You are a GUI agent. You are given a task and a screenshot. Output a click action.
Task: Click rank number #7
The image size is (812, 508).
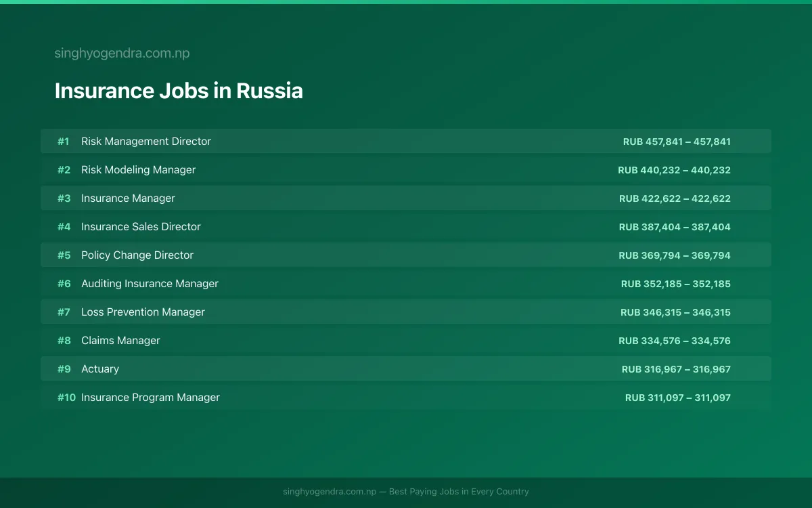(x=64, y=312)
